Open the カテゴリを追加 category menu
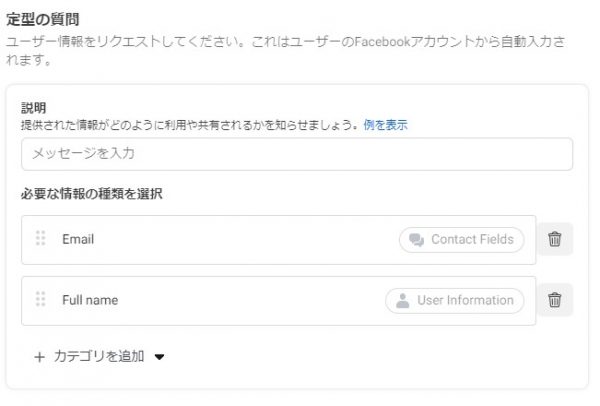The image size is (600, 406). [x=99, y=357]
